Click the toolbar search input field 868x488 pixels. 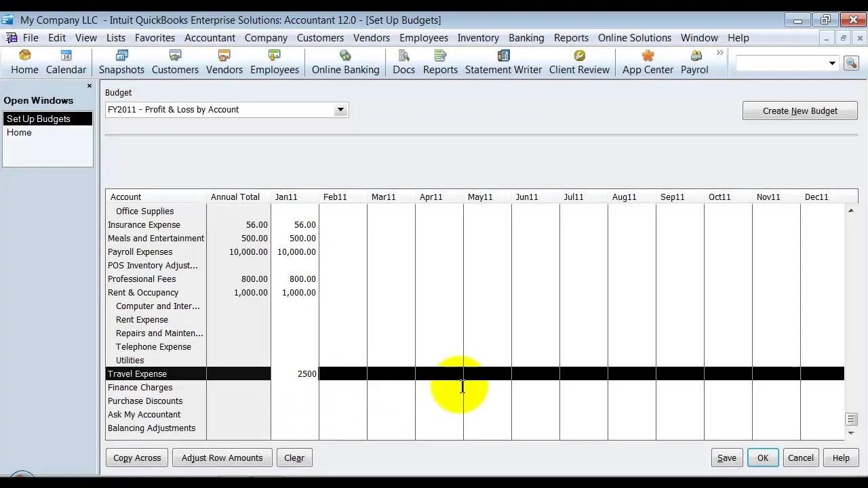[x=781, y=63]
